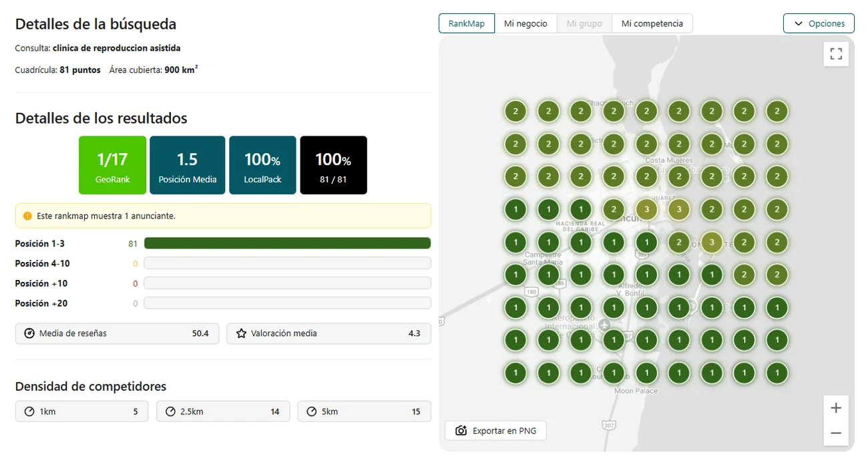Click 'Este rankmap muestra 1 anunciante.' notice text
868x457 pixels.
point(106,216)
